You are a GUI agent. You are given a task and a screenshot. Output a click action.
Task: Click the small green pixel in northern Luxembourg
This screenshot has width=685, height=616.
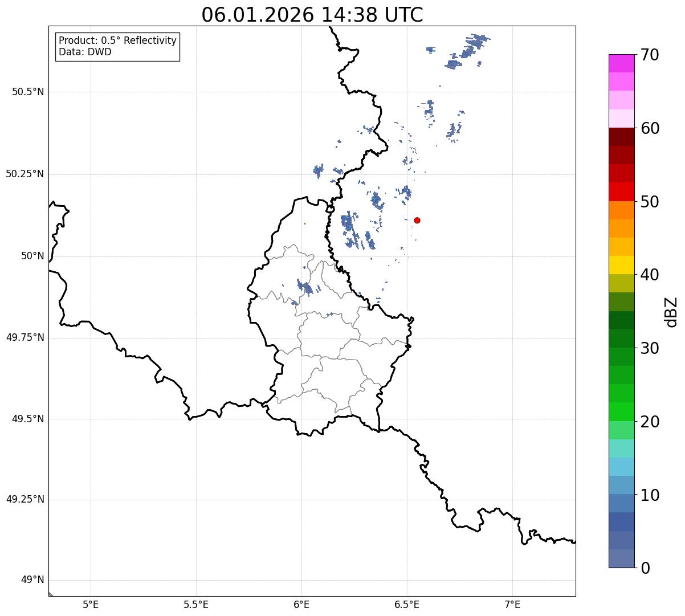click(x=305, y=223)
